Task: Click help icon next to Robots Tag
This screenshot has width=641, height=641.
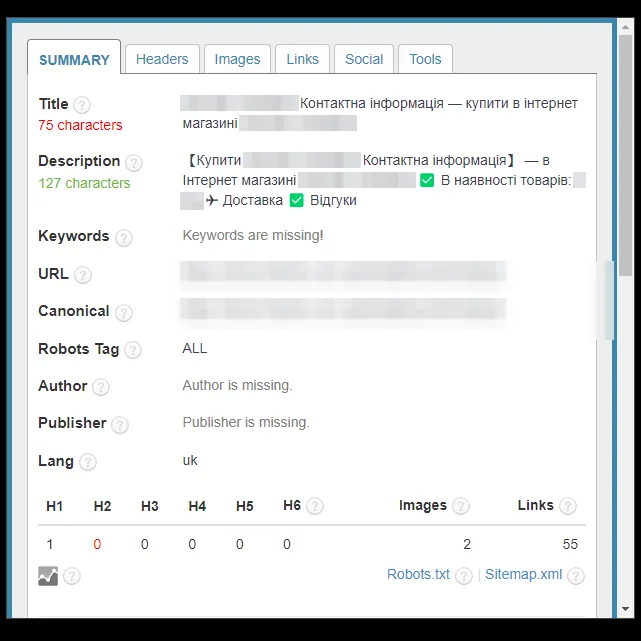Action: tap(133, 350)
